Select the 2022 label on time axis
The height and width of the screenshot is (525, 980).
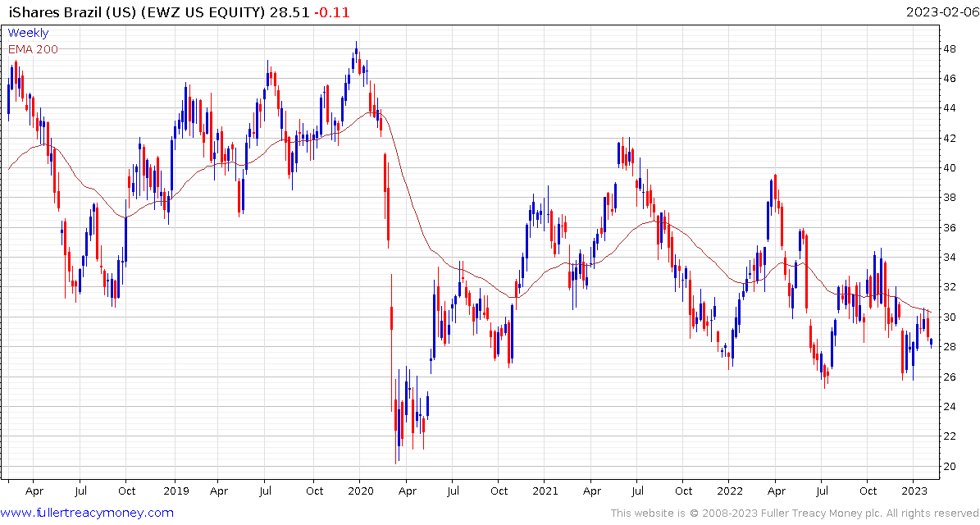tap(728, 491)
